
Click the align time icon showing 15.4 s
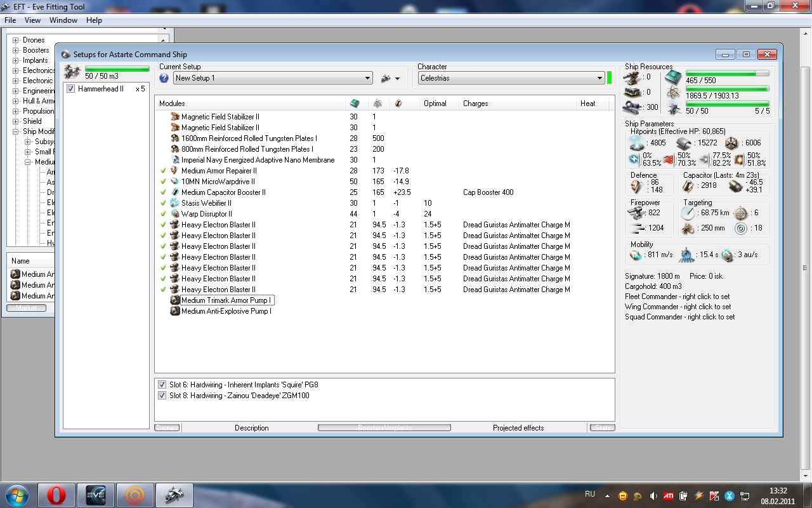688,255
